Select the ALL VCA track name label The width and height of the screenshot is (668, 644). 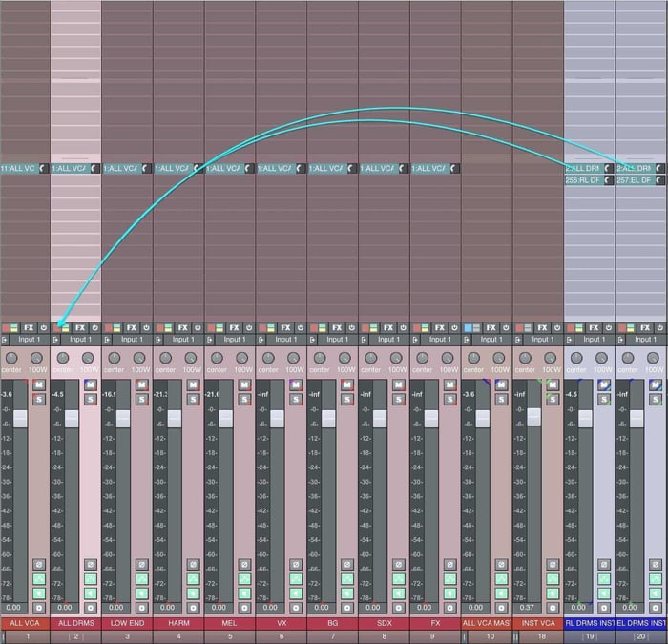click(25, 623)
